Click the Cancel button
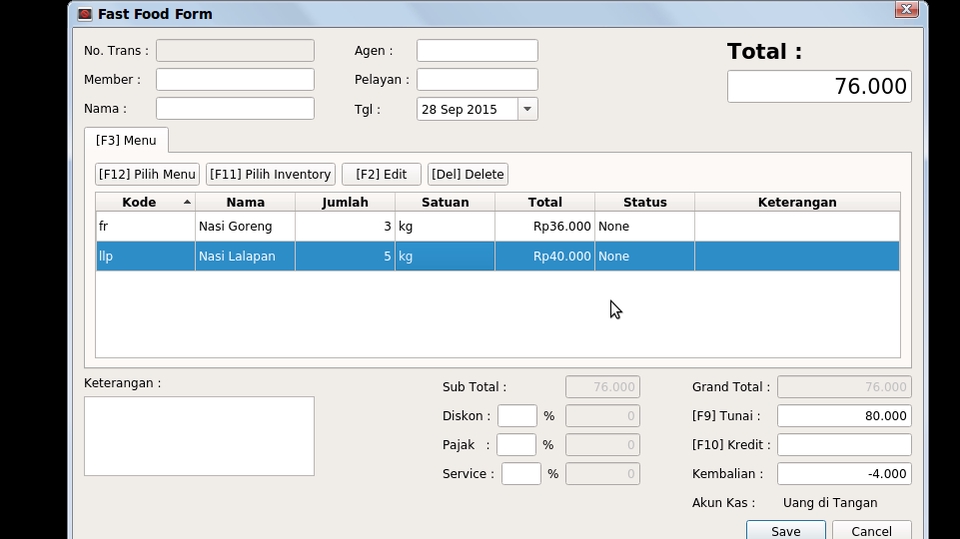 (x=871, y=531)
